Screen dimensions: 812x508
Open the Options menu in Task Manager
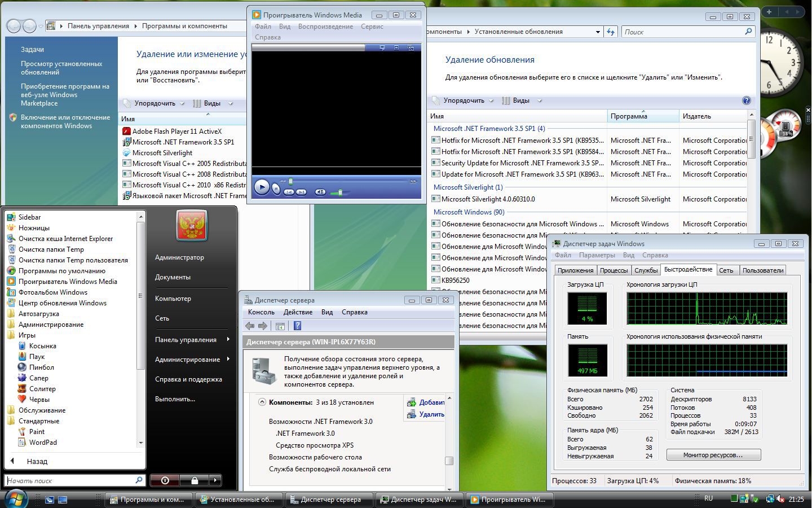[x=597, y=255]
